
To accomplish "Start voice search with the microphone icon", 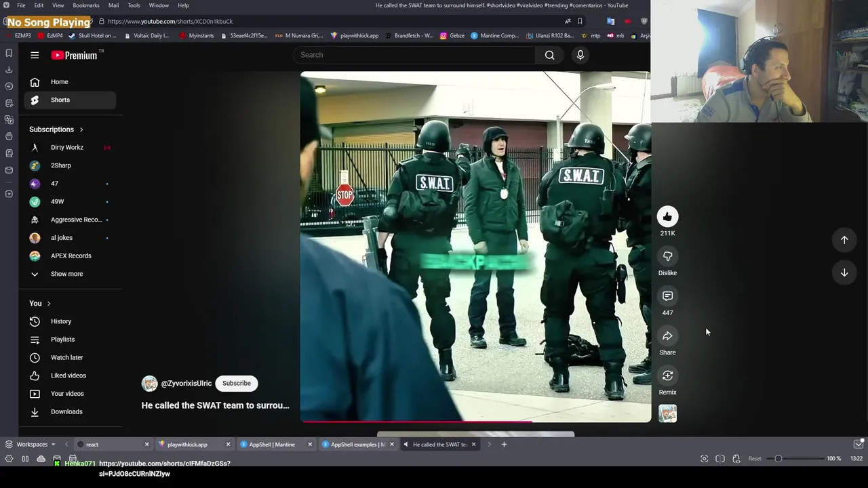I will point(580,55).
